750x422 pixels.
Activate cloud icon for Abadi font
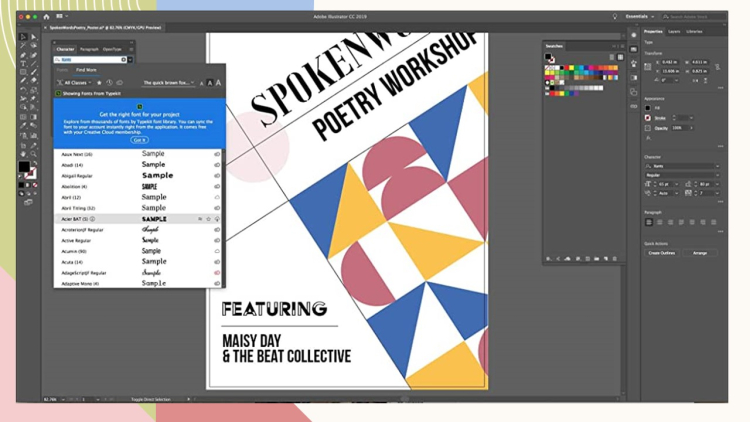point(217,165)
